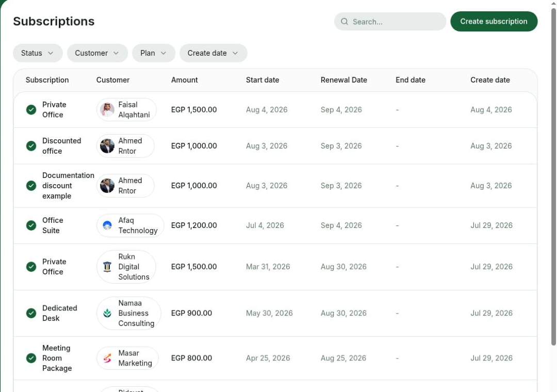
Task: Click the Jul 4, 2026 start date
Action: point(265,225)
